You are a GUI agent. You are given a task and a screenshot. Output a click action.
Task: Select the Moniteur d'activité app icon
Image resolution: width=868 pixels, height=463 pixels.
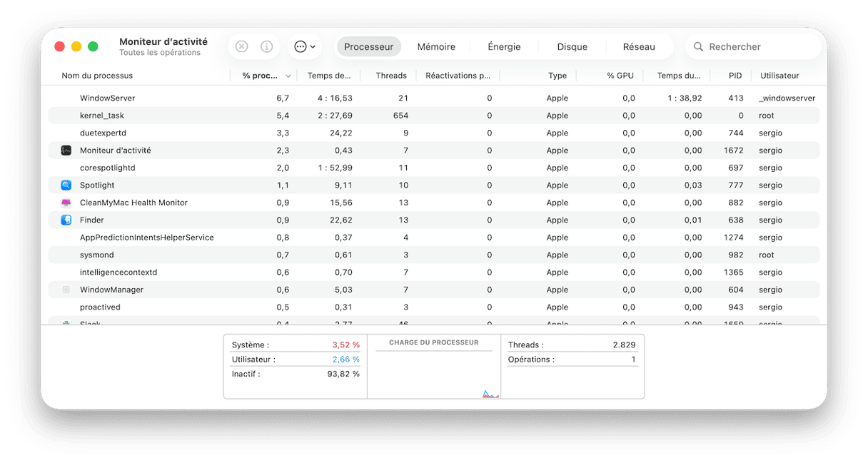(66, 151)
